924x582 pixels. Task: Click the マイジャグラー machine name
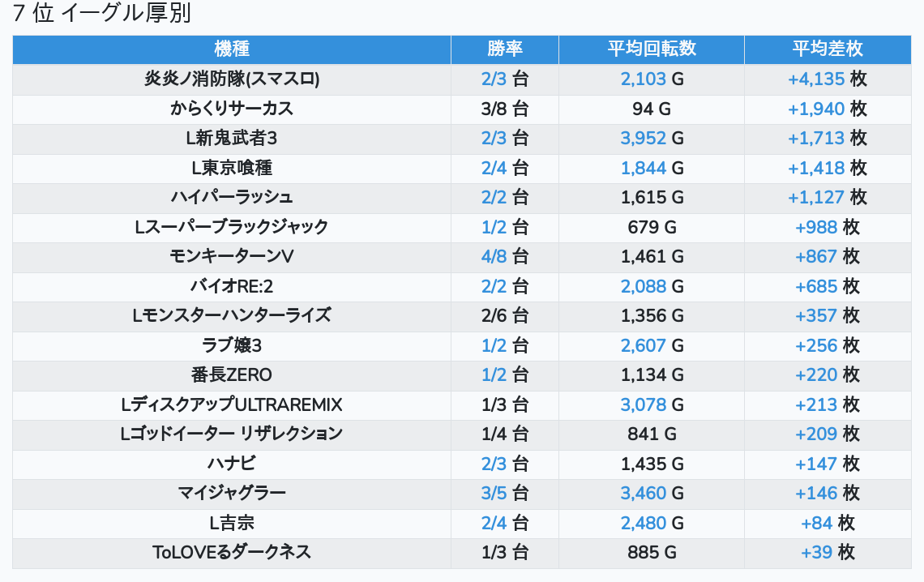pyautogui.click(x=232, y=493)
